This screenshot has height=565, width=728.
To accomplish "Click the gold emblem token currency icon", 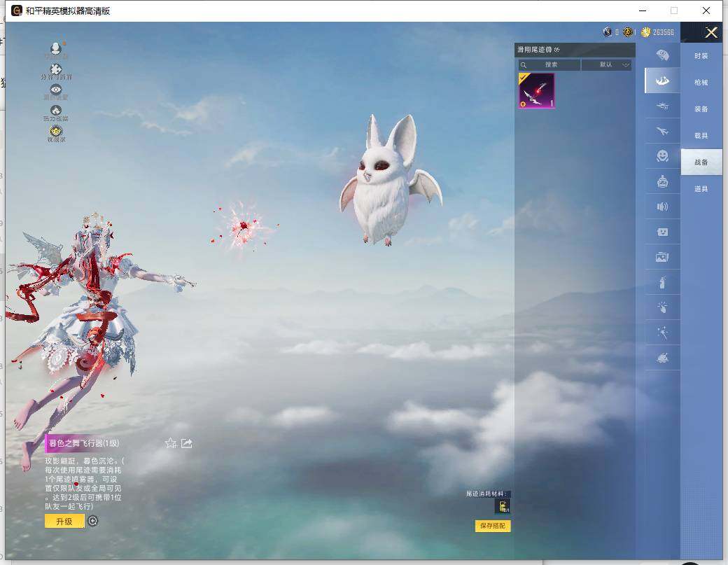I will click(x=628, y=32).
